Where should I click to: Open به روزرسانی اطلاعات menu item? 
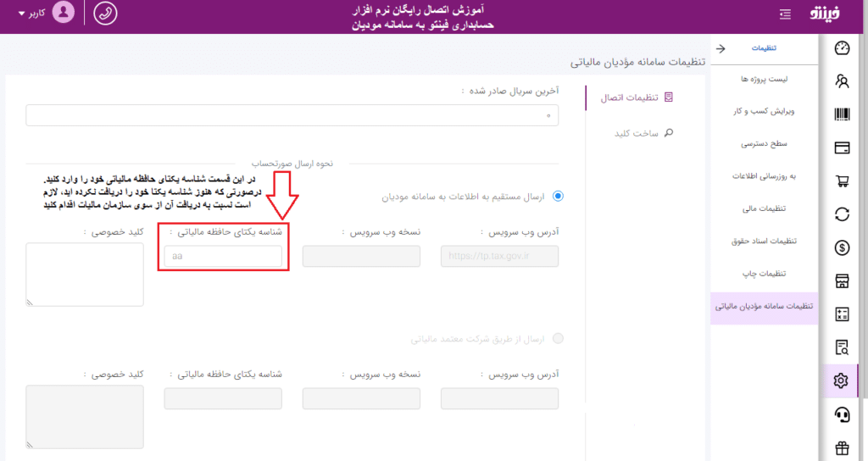(764, 176)
